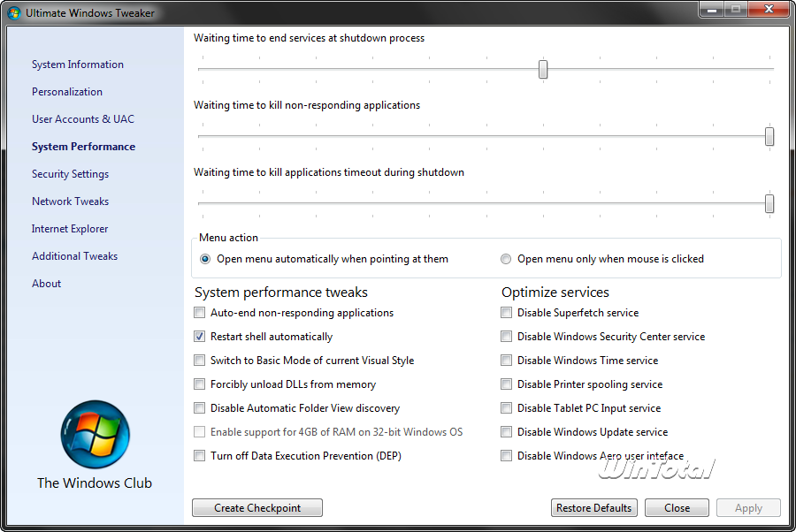Click the Ultimate Windows Tweaker title bar icon
This screenshot has width=796, height=532.
(x=14, y=13)
